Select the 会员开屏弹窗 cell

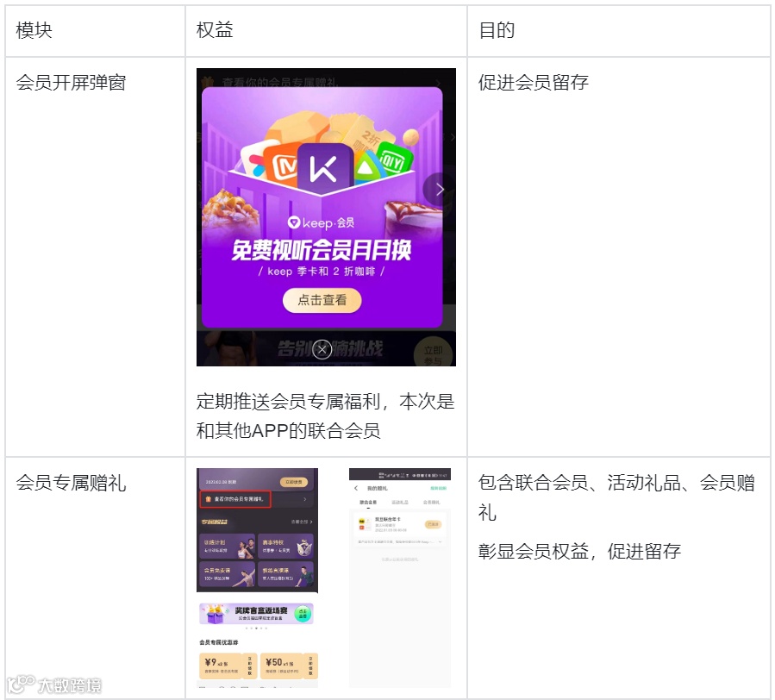[x=72, y=83]
